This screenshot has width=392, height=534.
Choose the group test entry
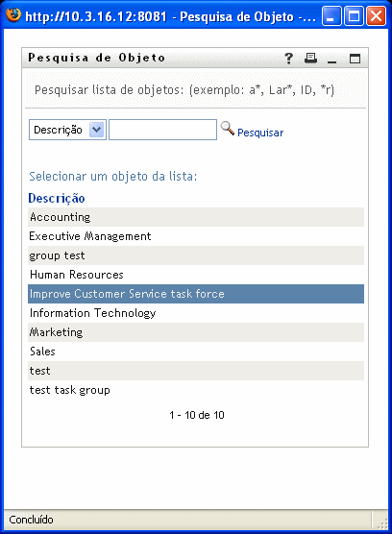tap(196, 255)
